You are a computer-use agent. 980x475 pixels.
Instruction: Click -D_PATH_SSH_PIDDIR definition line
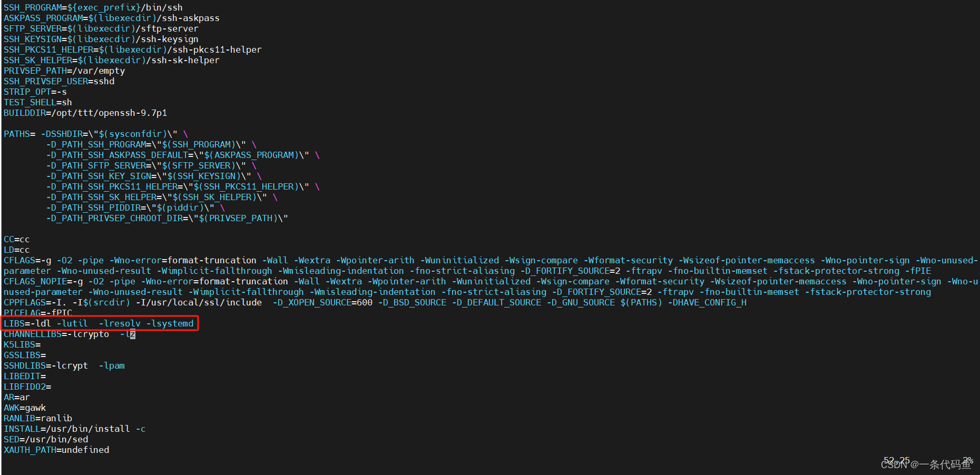(135, 207)
